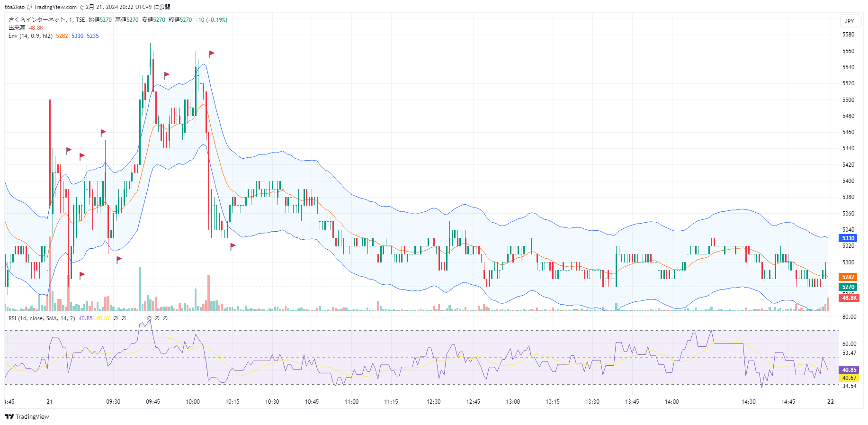Select the RSI (14, close, SMA, 14, 2) legend
Screen dimensions: 868x425
click(x=42, y=318)
